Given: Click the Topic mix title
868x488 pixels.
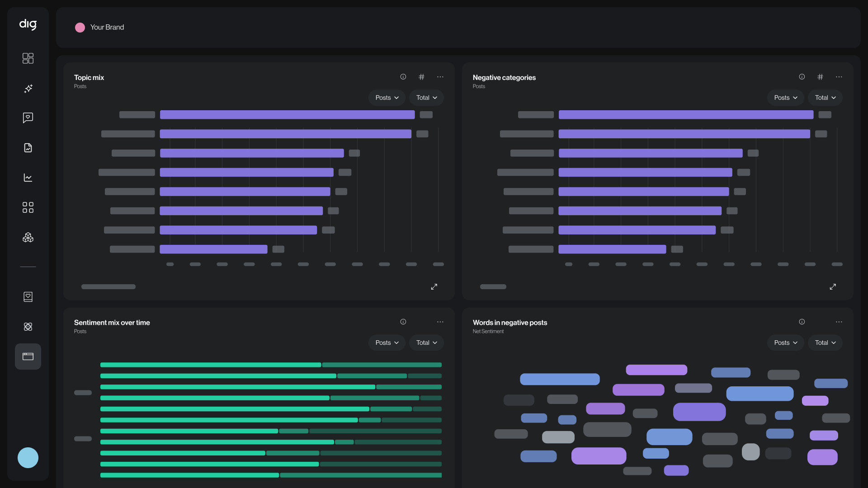Looking at the screenshot, I should tap(89, 78).
